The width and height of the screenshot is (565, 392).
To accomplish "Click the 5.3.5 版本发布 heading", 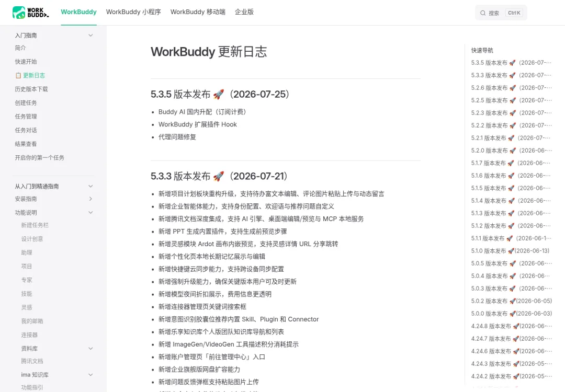I will click(x=220, y=94).
